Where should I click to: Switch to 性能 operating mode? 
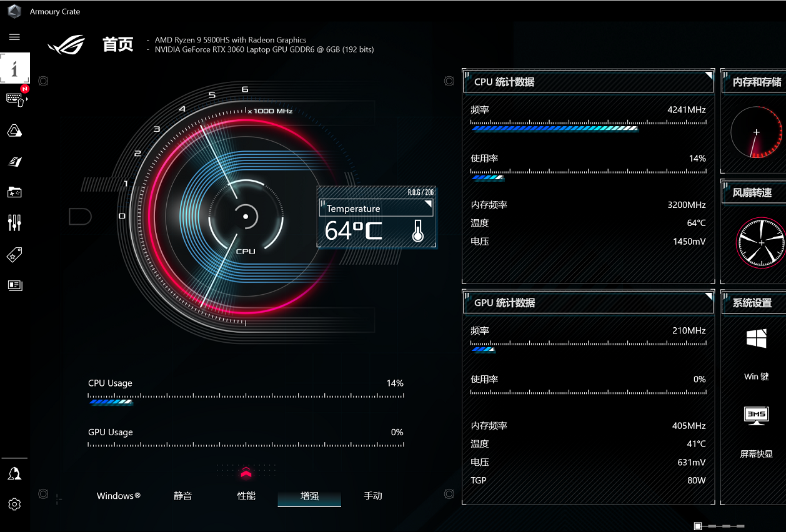click(x=246, y=496)
